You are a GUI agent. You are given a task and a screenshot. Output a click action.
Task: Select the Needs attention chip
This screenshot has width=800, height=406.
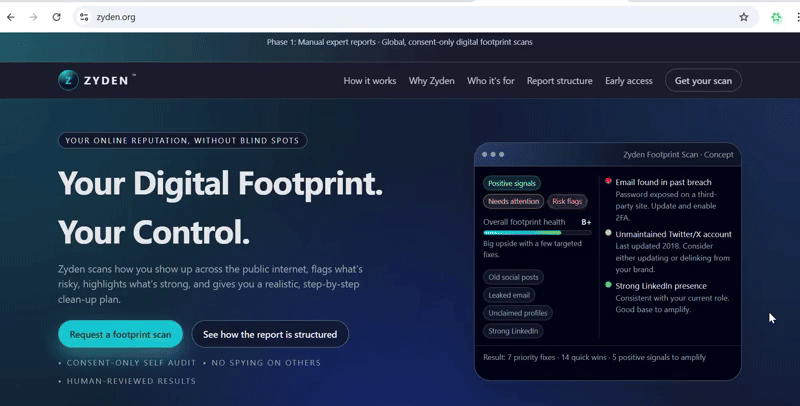[x=513, y=201]
